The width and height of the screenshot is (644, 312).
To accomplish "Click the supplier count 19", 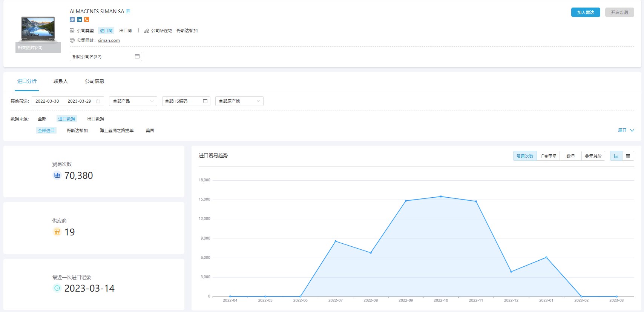I will click(70, 232).
